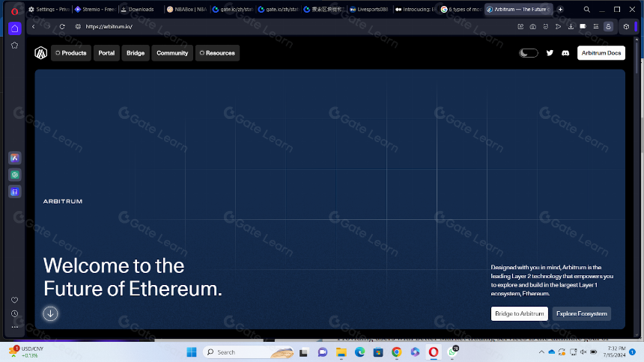Open WhatsApp from the taskbar
The width and height of the screenshot is (644, 362).
[x=452, y=352]
